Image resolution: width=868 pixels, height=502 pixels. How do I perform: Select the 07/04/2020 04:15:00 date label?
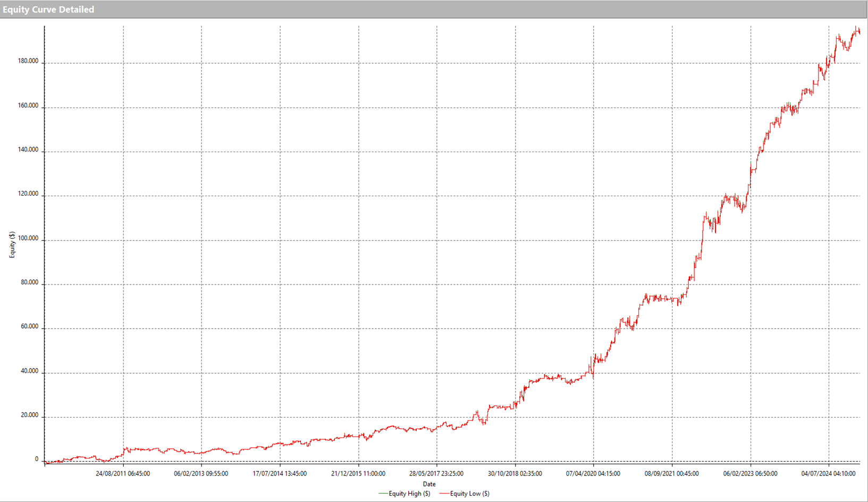point(593,473)
